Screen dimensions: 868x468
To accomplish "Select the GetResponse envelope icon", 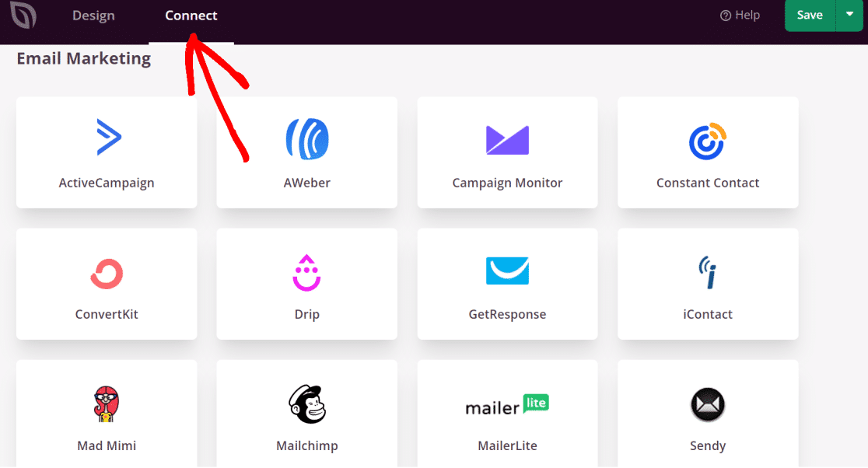I will 507,271.
